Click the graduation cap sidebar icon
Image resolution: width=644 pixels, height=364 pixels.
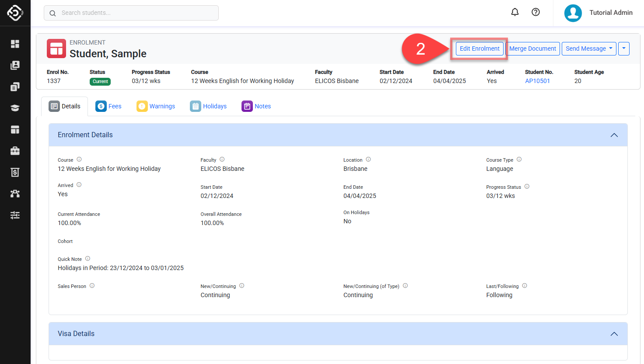pyautogui.click(x=15, y=108)
